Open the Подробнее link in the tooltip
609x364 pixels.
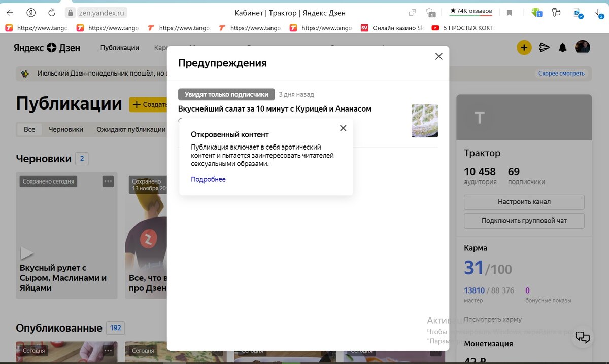pyautogui.click(x=208, y=179)
